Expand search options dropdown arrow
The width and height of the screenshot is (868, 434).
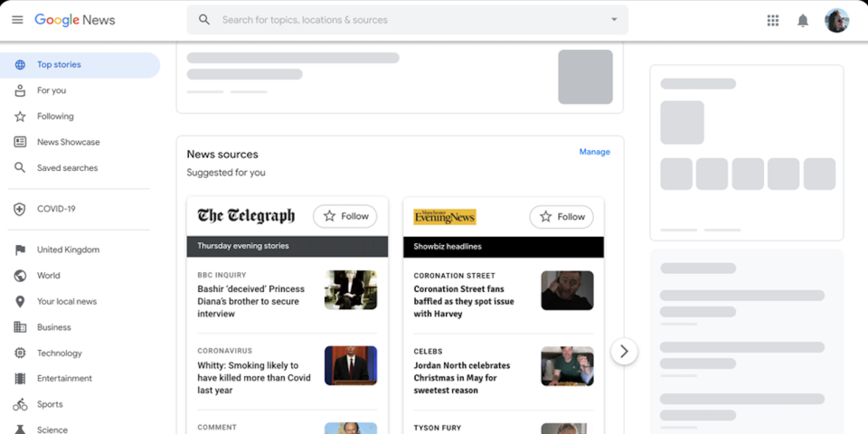pos(614,20)
